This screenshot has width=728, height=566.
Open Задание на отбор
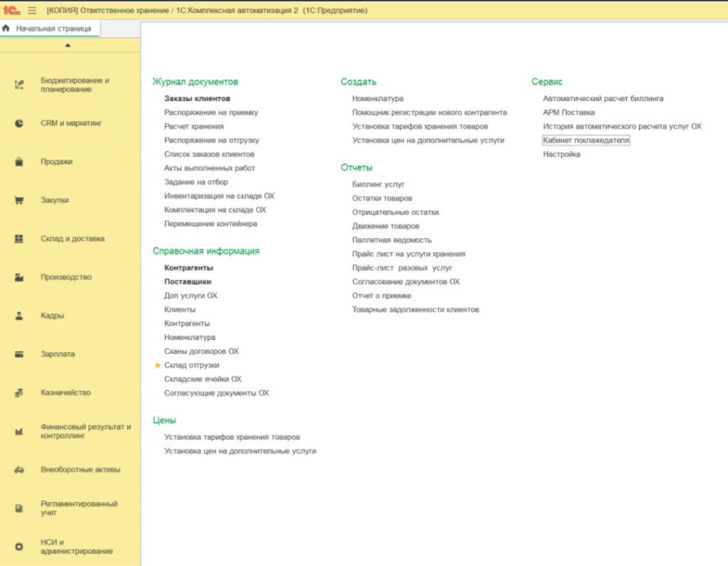point(196,183)
